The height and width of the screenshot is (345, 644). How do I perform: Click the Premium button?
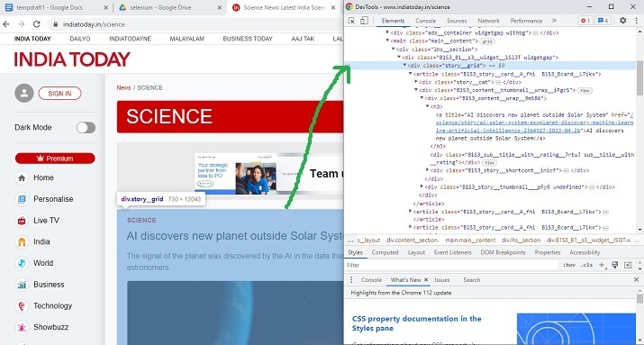pyautogui.click(x=55, y=159)
